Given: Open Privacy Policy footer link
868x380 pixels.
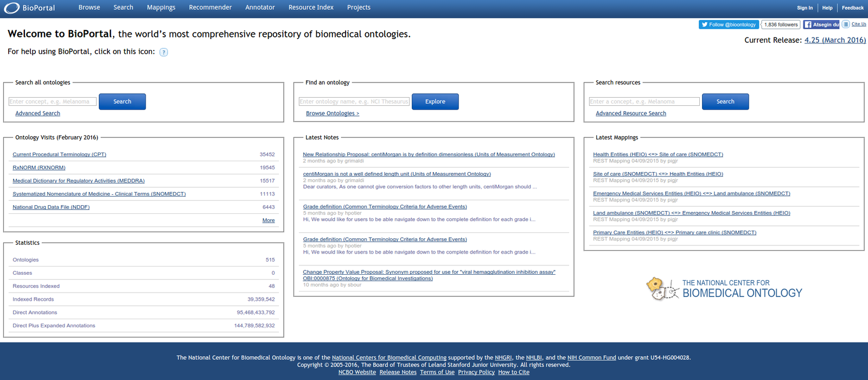Looking at the screenshot, I should pos(476,372).
